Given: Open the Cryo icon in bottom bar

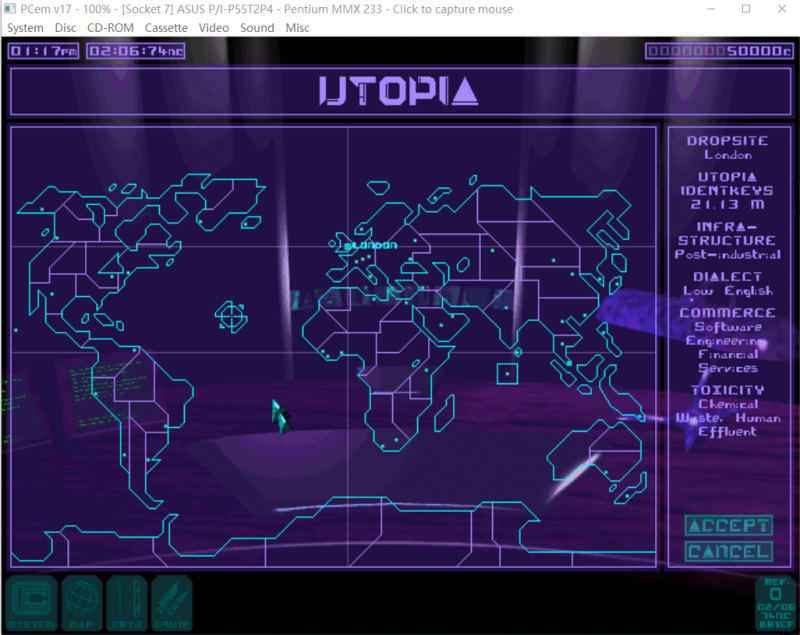Looking at the screenshot, I should pyautogui.click(x=126, y=603).
